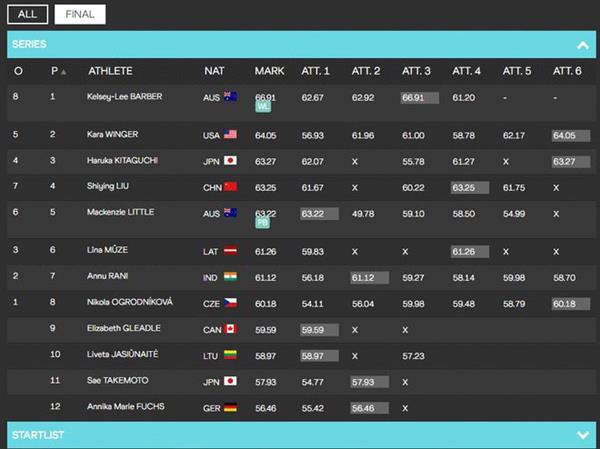Select highlighted 57.93 in ATT. 2 column
The image size is (600, 449).
[x=370, y=382]
